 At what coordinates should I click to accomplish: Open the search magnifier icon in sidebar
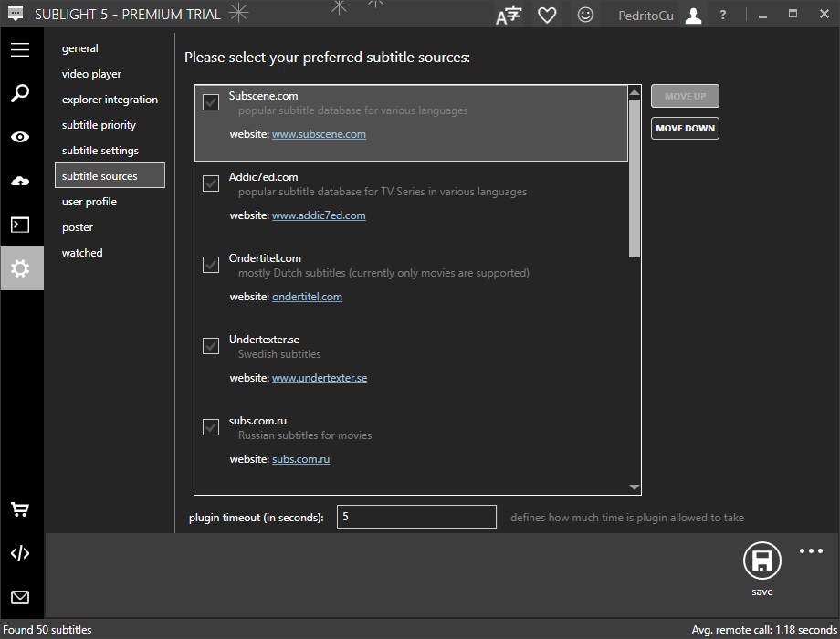(x=20, y=93)
